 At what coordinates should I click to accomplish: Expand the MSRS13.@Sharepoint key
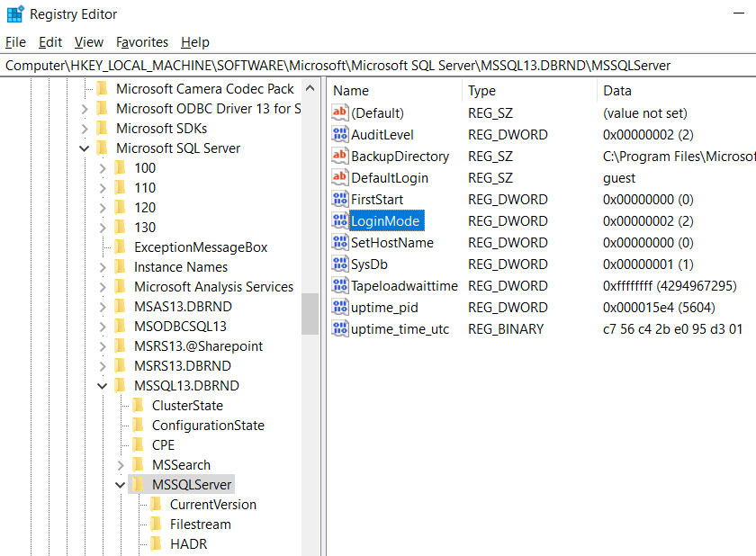pyautogui.click(x=103, y=346)
